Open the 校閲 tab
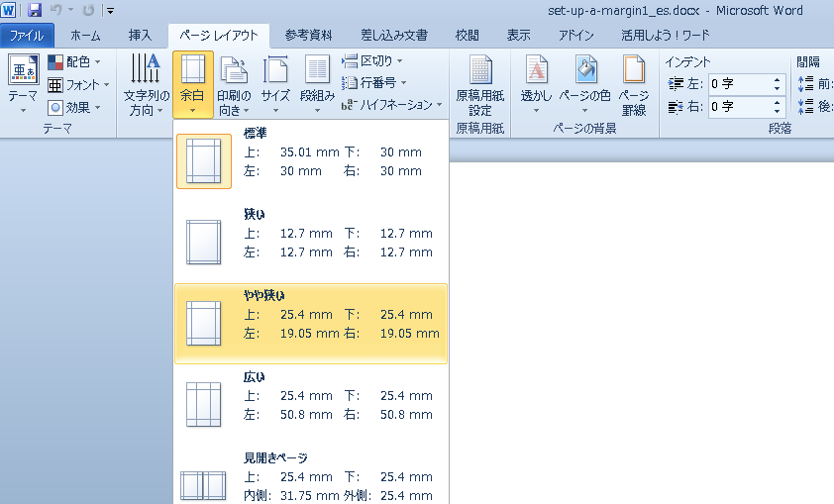 [x=467, y=36]
